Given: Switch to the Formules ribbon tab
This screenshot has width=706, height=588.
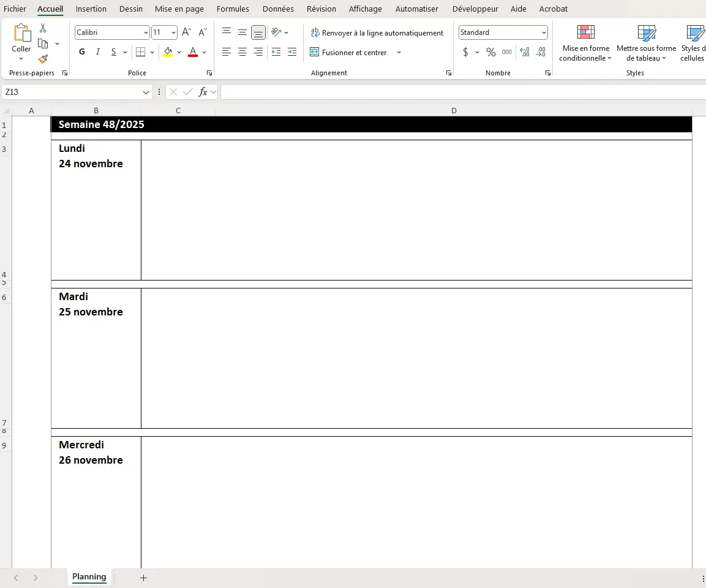Looking at the screenshot, I should [233, 9].
